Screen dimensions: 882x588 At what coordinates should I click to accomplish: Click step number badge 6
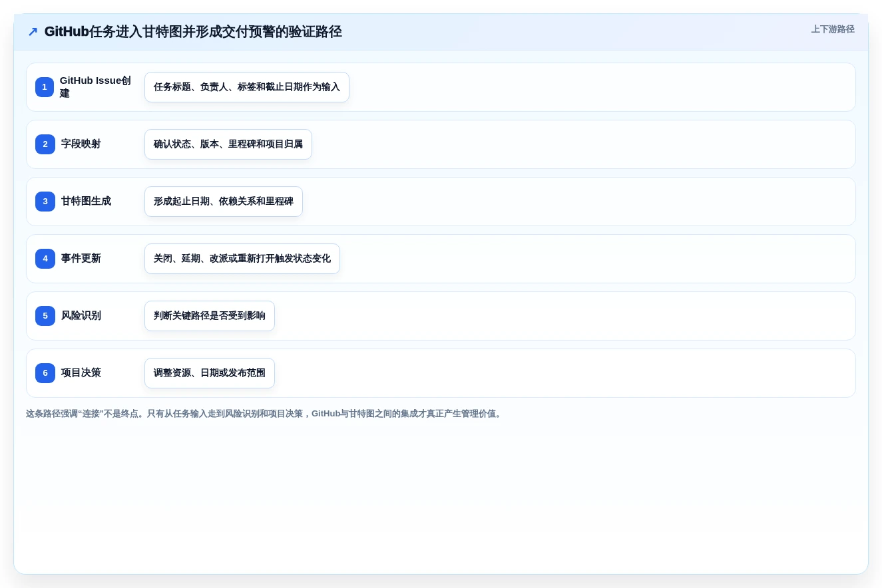click(45, 373)
